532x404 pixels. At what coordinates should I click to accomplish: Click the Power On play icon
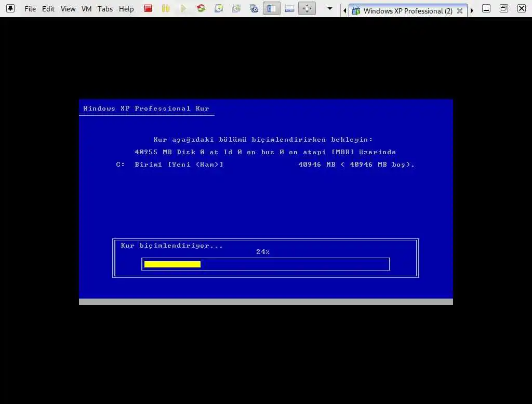pyautogui.click(x=183, y=8)
